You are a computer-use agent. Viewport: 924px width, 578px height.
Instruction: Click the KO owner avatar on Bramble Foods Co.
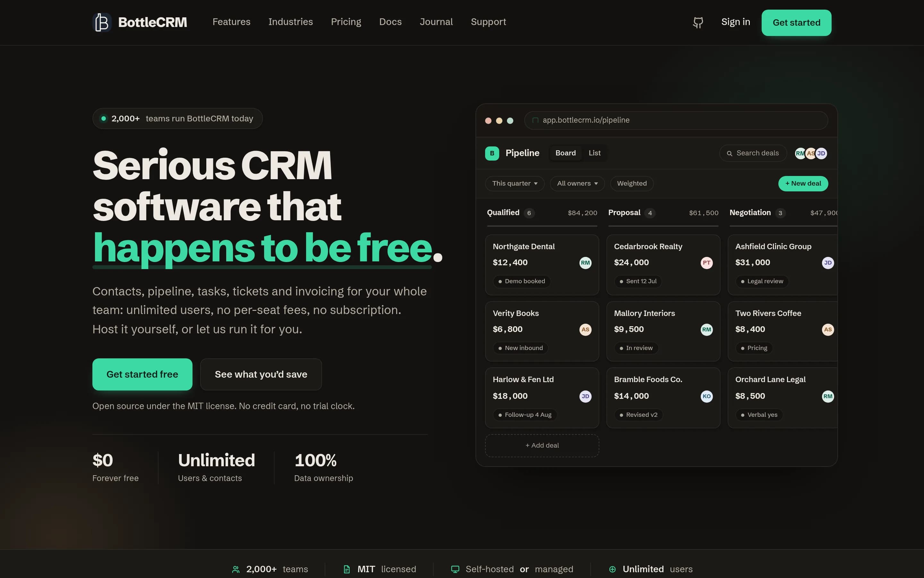tap(707, 396)
